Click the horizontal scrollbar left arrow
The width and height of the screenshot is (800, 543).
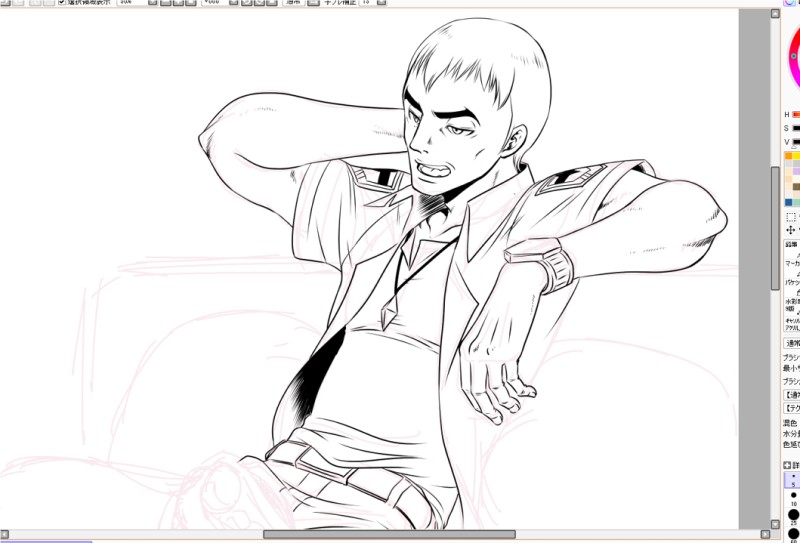tap(5, 534)
